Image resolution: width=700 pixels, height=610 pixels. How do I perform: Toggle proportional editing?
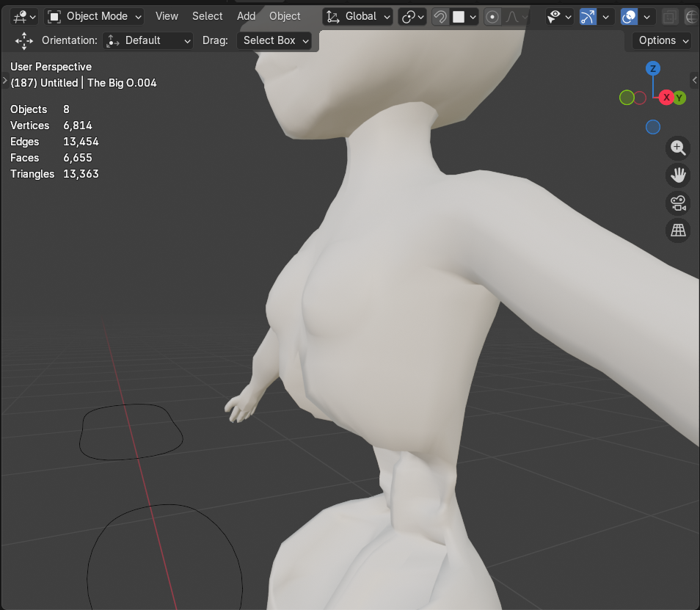pyautogui.click(x=492, y=17)
